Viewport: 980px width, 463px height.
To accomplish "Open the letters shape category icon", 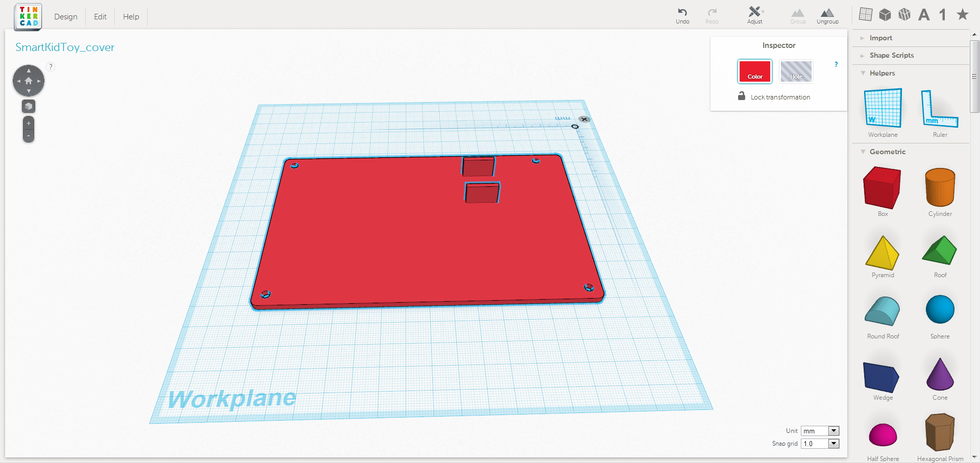I will pos(924,14).
